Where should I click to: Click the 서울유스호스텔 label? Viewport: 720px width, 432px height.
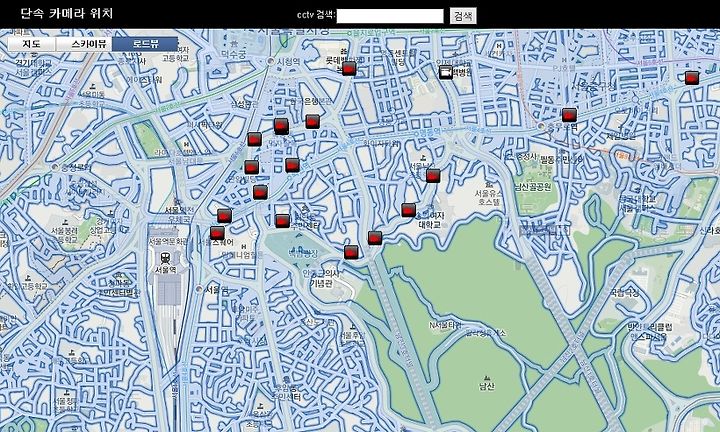(x=489, y=198)
